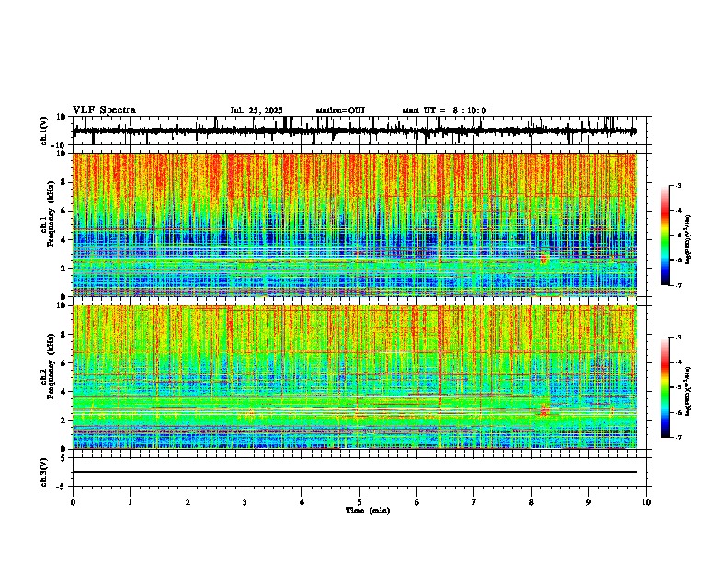Select the "ch.3(V)" axis label
Image resolution: width=728 pixels, height=563 pixels.
pos(44,472)
